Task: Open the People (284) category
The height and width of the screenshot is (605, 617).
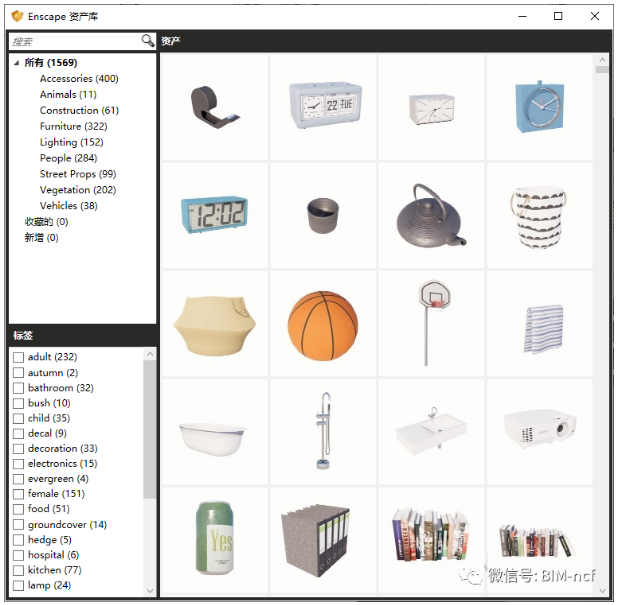Action: point(68,158)
